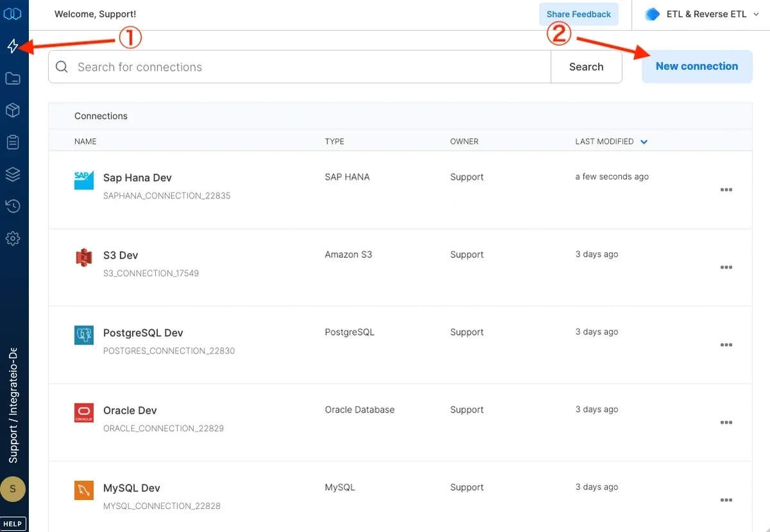Open the packages cube icon in sidebar
770x532 pixels.
pyautogui.click(x=13, y=110)
